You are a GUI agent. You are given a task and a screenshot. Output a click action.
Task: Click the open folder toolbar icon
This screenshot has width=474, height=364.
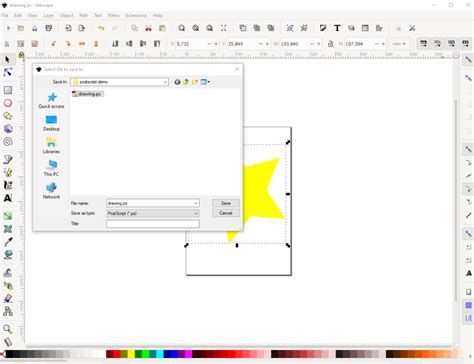pyautogui.click(x=21, y=28)
